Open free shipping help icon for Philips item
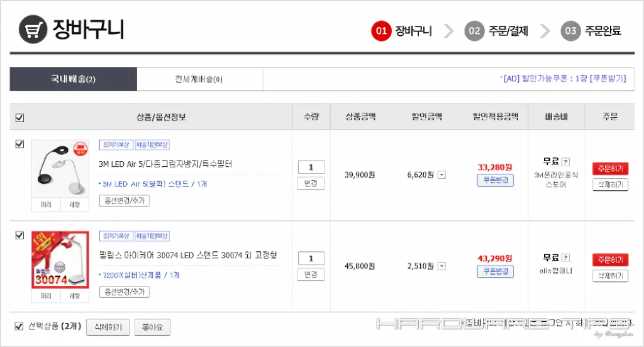The width and height of the screenshot is (644, 347). [x=565, y=258]
